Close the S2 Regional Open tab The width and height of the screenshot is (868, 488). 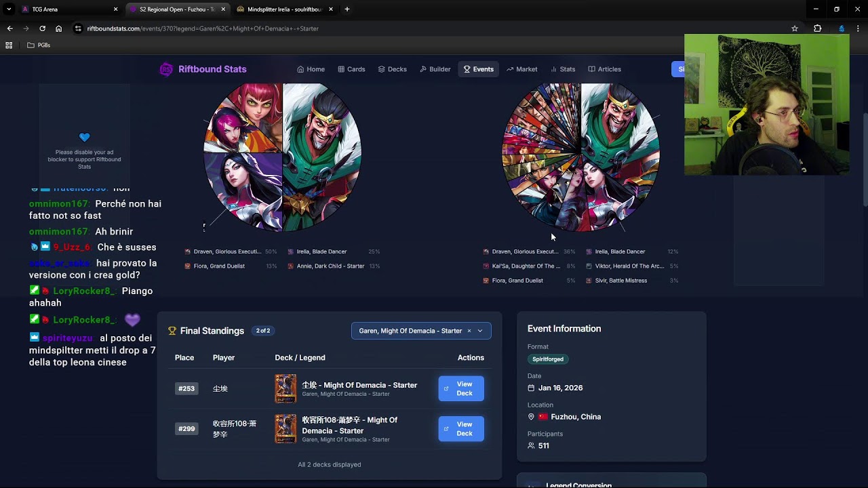pos(223,9)
